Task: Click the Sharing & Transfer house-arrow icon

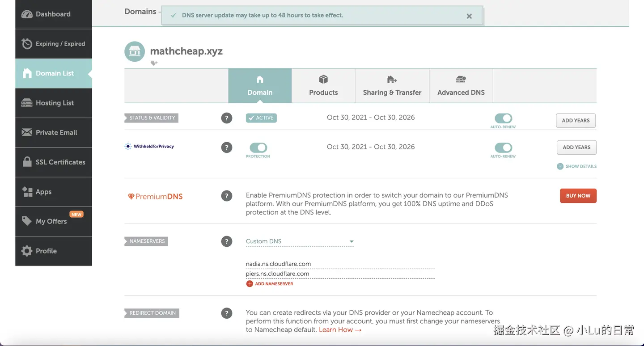Action: pyautogui.click(x=392, y=80)
